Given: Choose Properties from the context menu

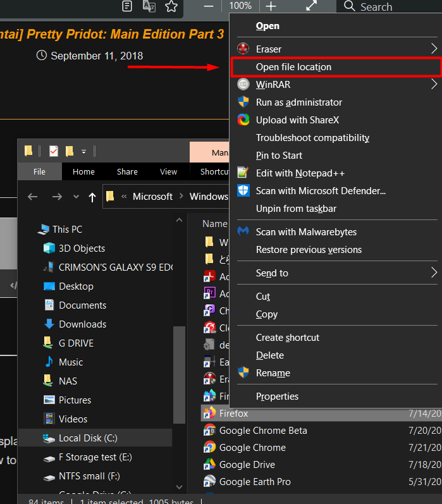Looking at the screenshot, I should tap(277, 396).
